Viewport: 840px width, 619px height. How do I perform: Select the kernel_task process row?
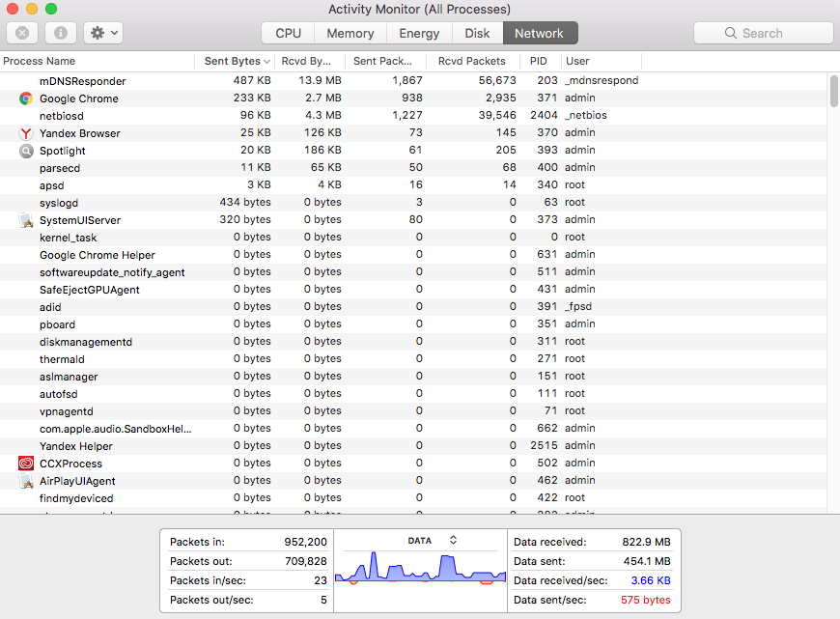pos(412,238)
